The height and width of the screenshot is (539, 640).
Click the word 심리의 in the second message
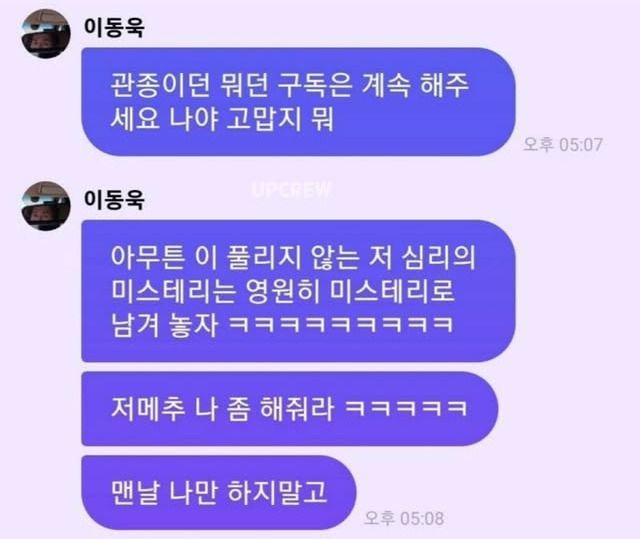[x=439, y=257]
